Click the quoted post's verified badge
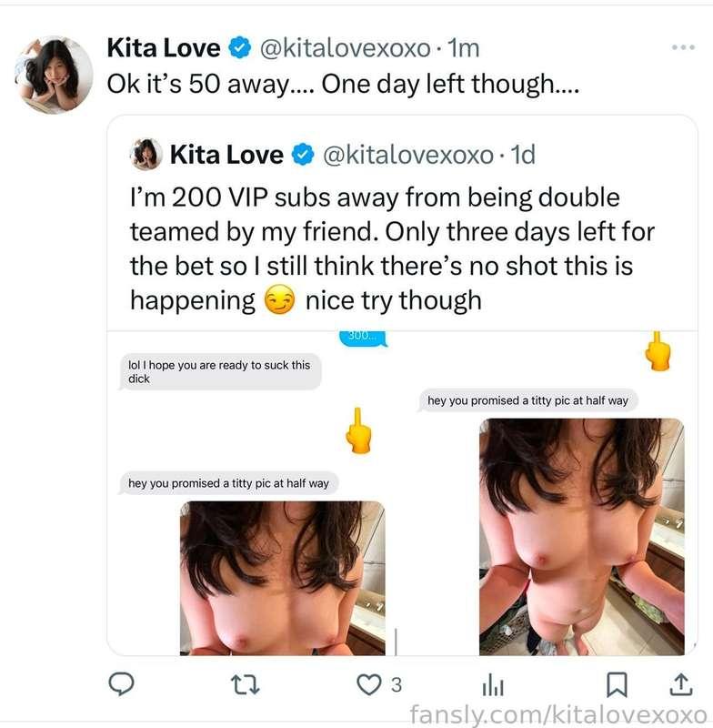Screen dimensions: 713x728 (303, 154)
